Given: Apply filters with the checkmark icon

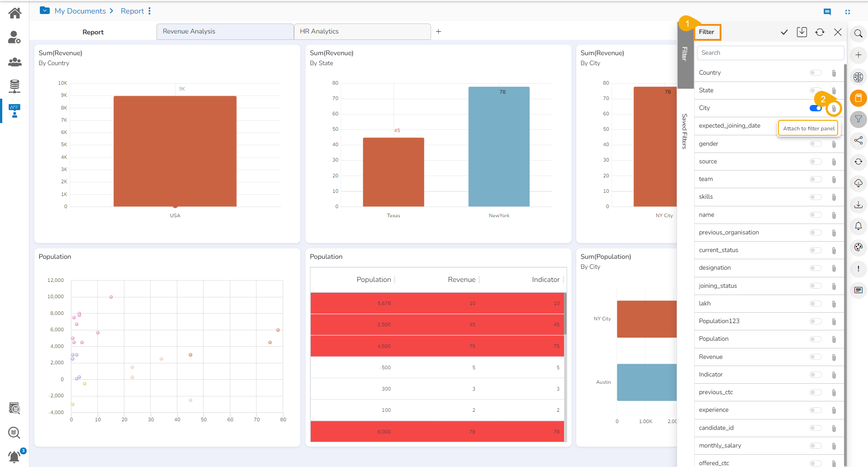Looking at the screenshot, I should (x=784, y=32).
